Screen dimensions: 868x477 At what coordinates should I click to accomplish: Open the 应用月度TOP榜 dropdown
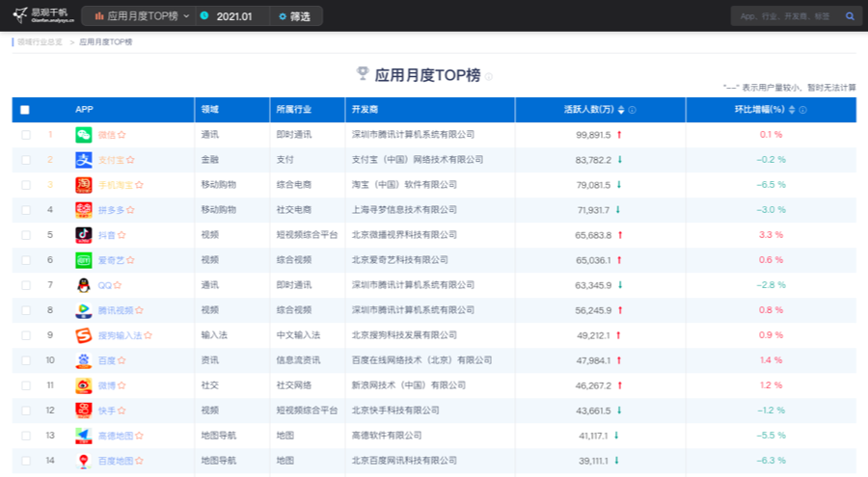(x=142, y=16)
